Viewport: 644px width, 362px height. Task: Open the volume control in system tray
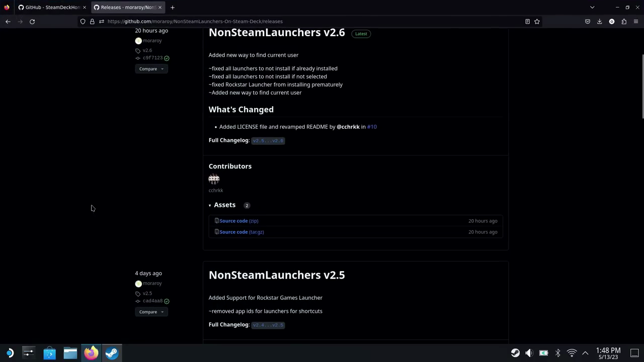[x=529, y=353]
